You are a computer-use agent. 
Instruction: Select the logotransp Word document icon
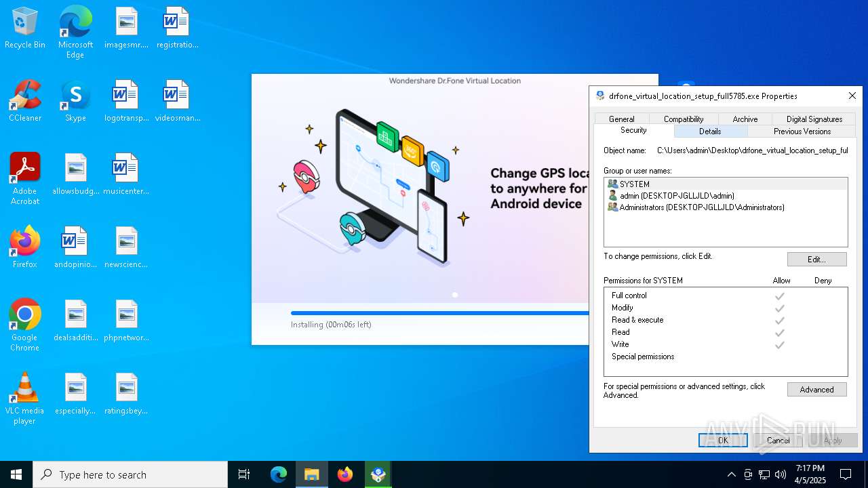(x=126, y=101)
